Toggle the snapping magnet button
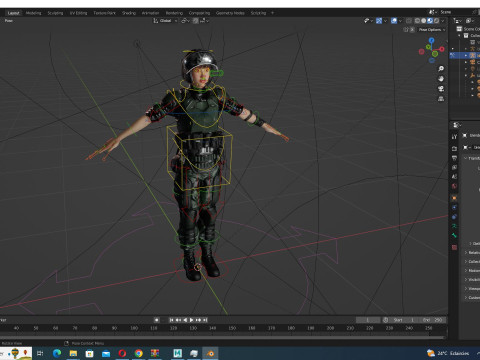Image resolution: width=480 pixels, height=360 pixels. pos(195,21)
